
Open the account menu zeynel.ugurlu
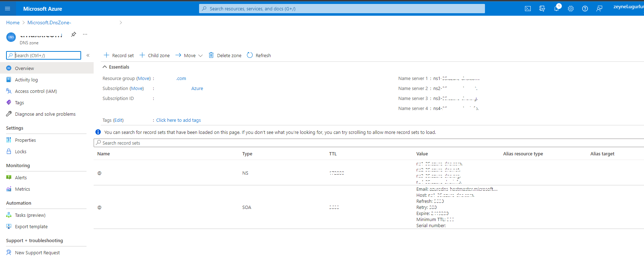[629, 7]
